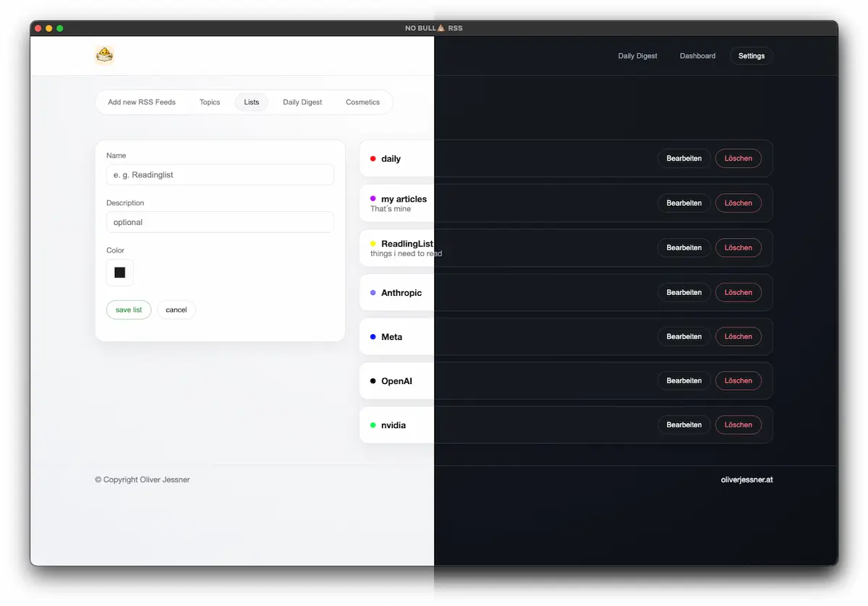Open Dashboard from the top navigation

click(x=697, y=56)
